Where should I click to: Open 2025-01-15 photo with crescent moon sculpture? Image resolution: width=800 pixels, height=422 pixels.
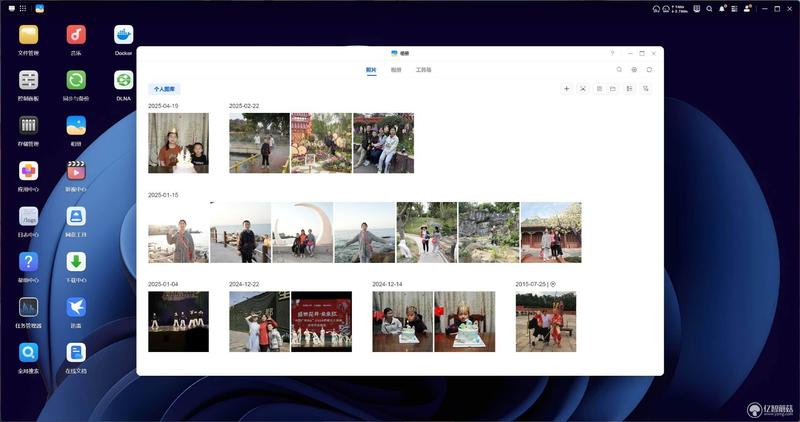[303, 232]
